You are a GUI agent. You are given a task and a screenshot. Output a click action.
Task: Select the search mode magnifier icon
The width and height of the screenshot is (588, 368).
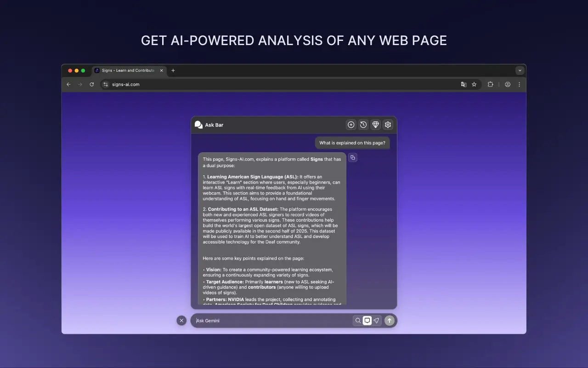(x=358, y=321)
